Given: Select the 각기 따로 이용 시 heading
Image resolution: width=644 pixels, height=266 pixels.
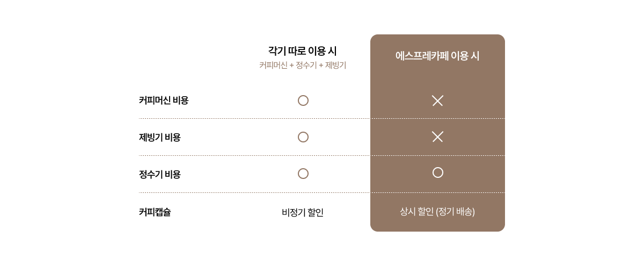Looking at the screenshot, I should click(303, 51).
